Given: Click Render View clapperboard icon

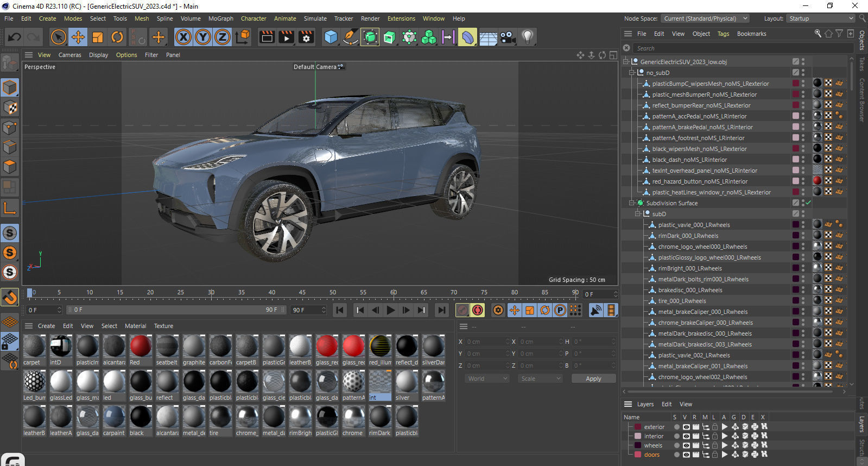Looking at the screenshot, I should tap(267, 37).
